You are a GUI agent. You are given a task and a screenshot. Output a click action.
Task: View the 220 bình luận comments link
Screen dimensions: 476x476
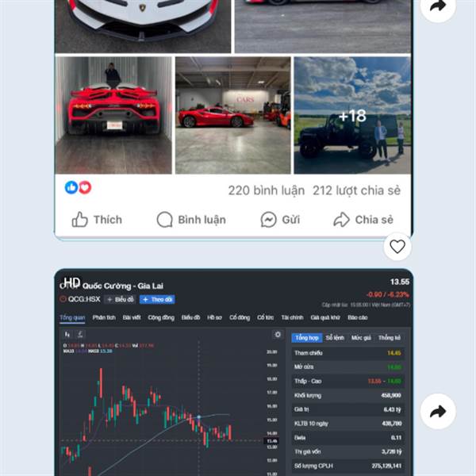tap(267, 190)
